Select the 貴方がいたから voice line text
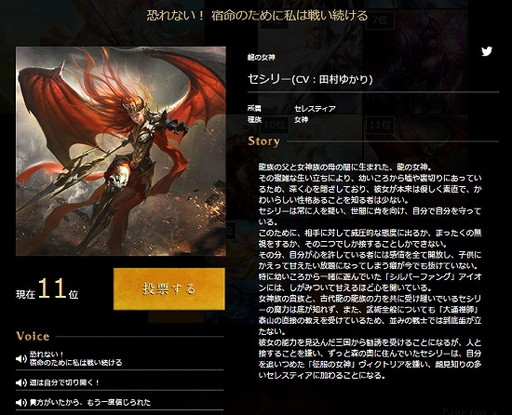The image size is (512, 415). [90, 402]
